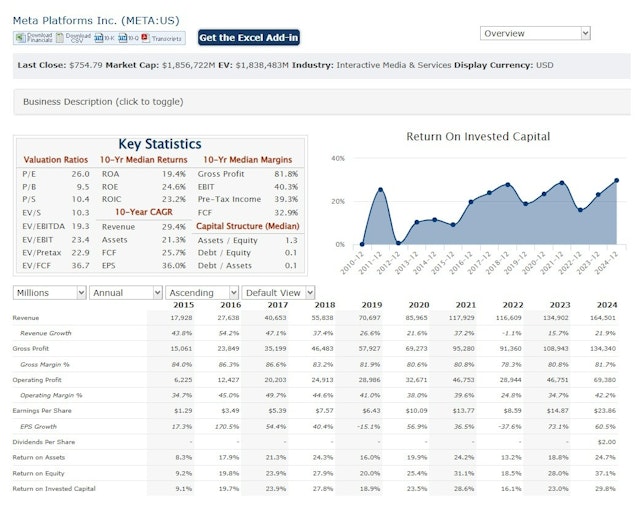Click the 2015 Gross Margin value 84.0%
640x505 pixels.
(x=182, y=364)
